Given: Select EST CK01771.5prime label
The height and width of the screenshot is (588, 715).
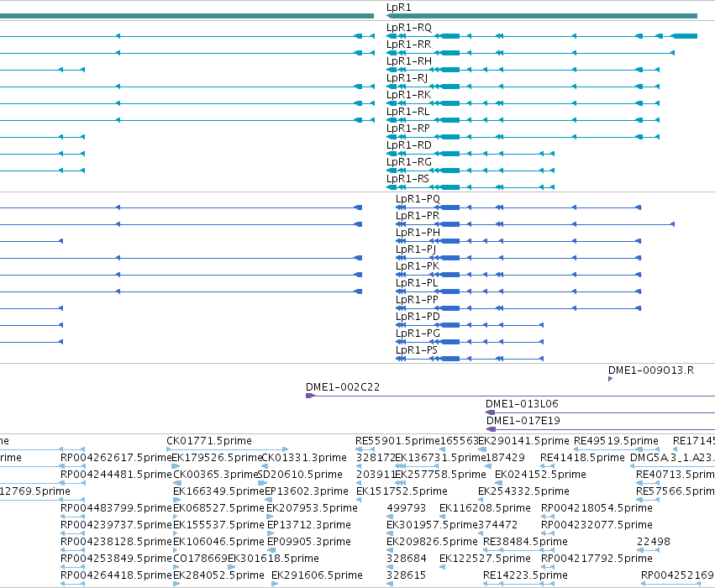Looking at the screenshot, I should (x=209, y=441).
